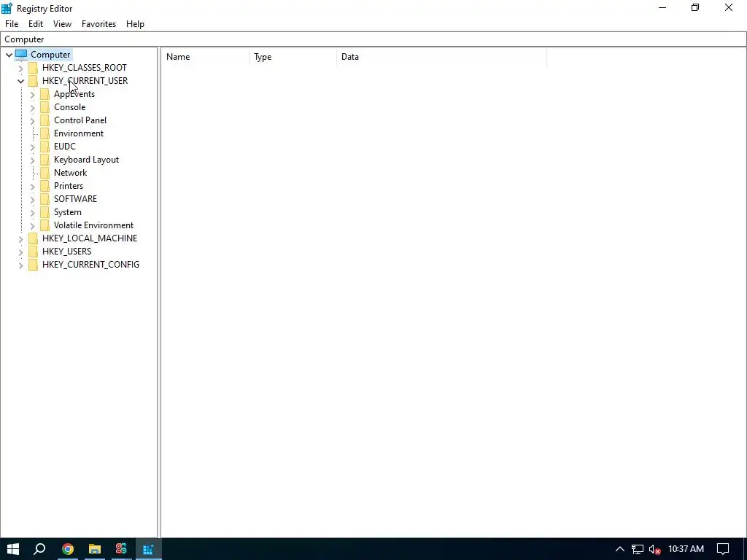This screenshot has height=560, width=747.
Task: Click the Volatile Environment folder icon
Action: pos(44,225)
